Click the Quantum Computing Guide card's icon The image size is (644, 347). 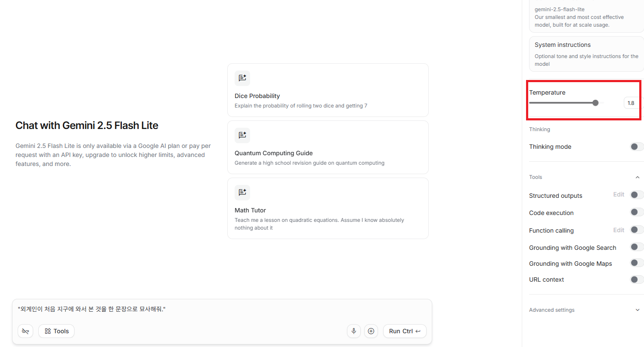coord(242,135)
